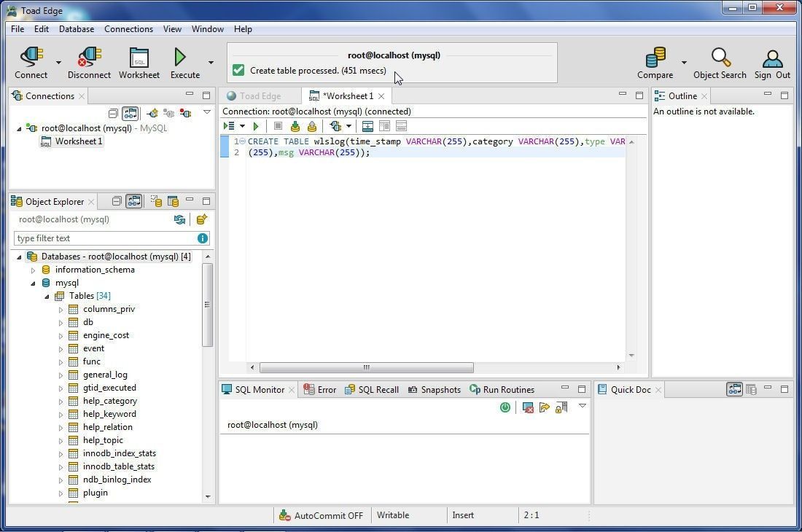Click the clear monitor icon with the red X
802x532 pixels.
click(x=528, y=407)
